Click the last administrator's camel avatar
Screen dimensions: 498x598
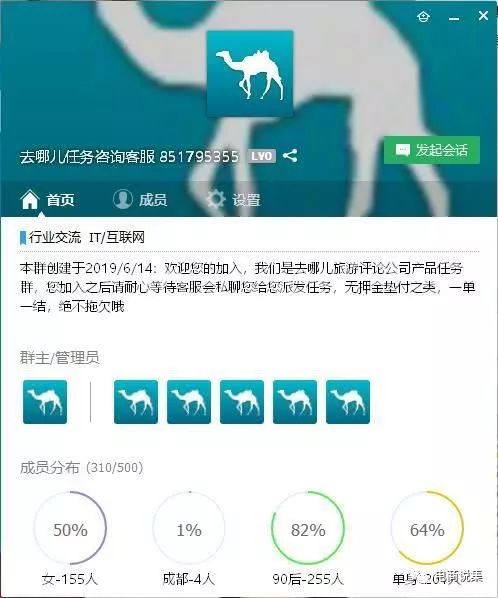(348, 402)
